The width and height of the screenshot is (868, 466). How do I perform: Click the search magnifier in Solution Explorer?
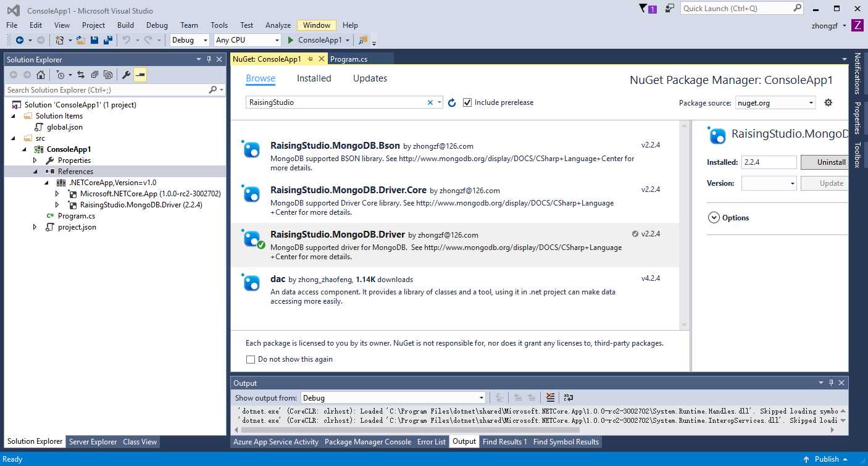213,90
